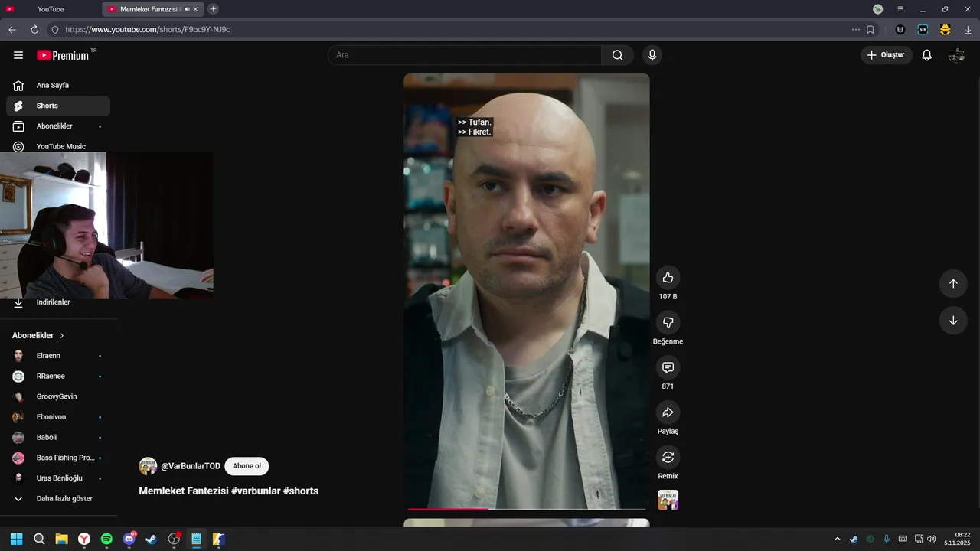Reload the page
Screen dimensions: 980x551
pos(34,30)
